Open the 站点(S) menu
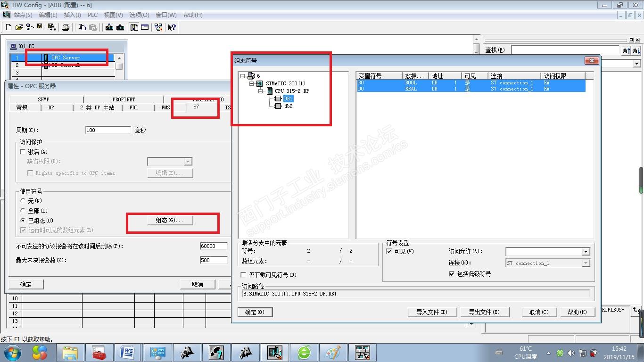This screenshot has width=644, height=362. pos(23,15)
